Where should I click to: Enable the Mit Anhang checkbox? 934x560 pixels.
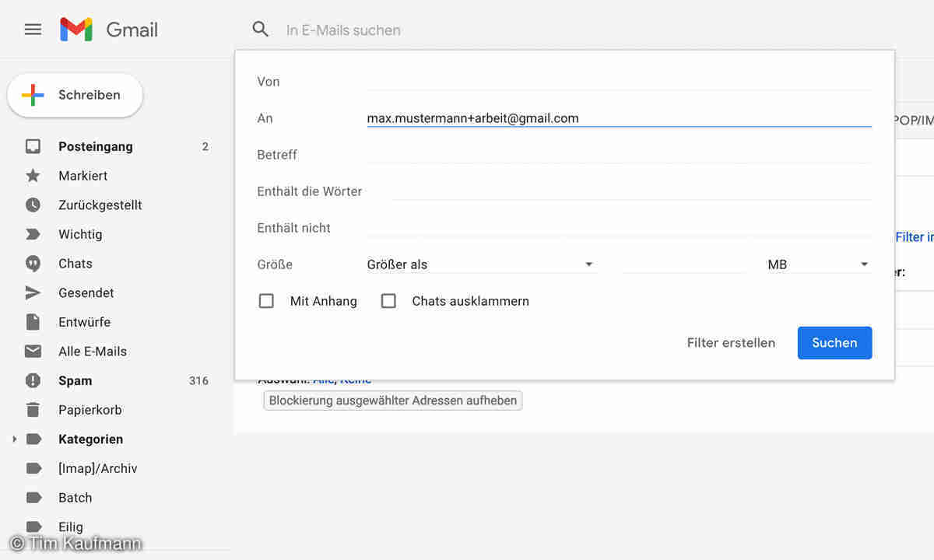click(x=266, y=301)
